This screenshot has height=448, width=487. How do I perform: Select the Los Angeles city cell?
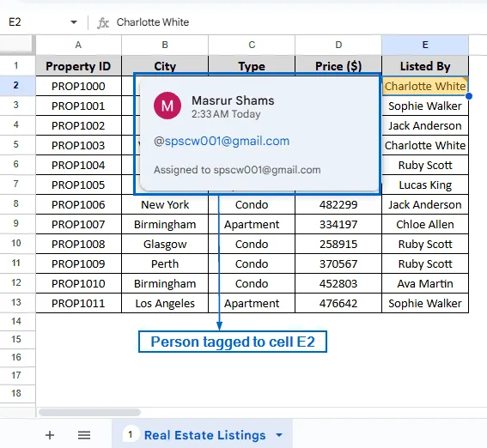click(165, 303)
